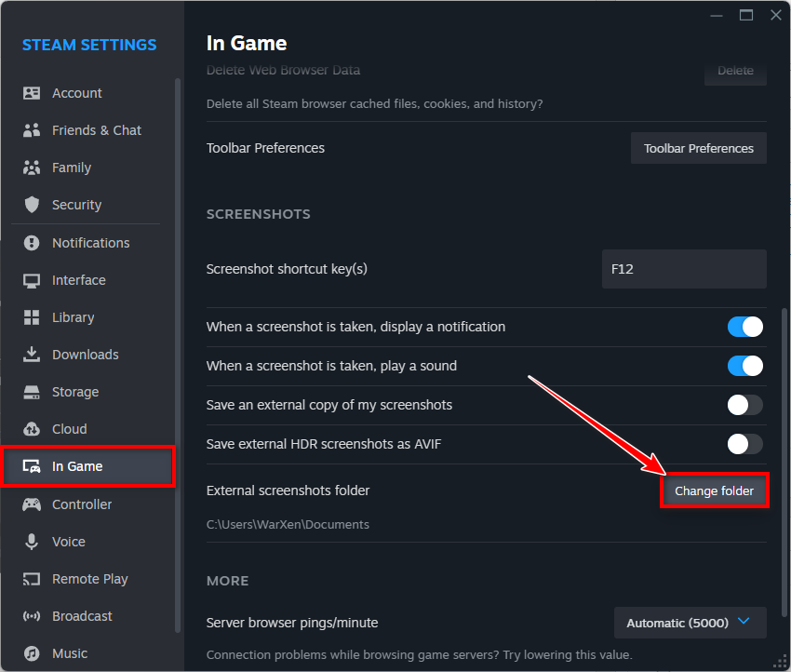Go to Remote Play settings
This screenshot has width=791, height=672.
(89, 579)
